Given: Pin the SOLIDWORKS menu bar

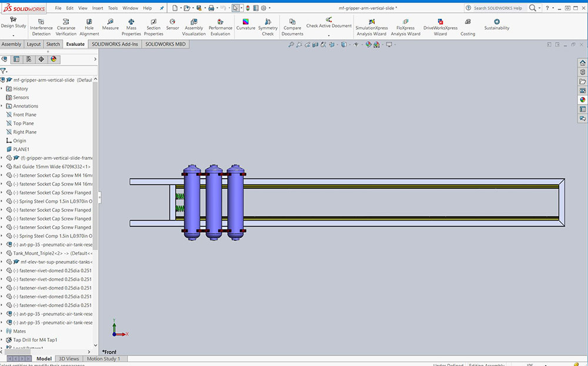Looking at the screenshot, I should [x=162, y=8].
